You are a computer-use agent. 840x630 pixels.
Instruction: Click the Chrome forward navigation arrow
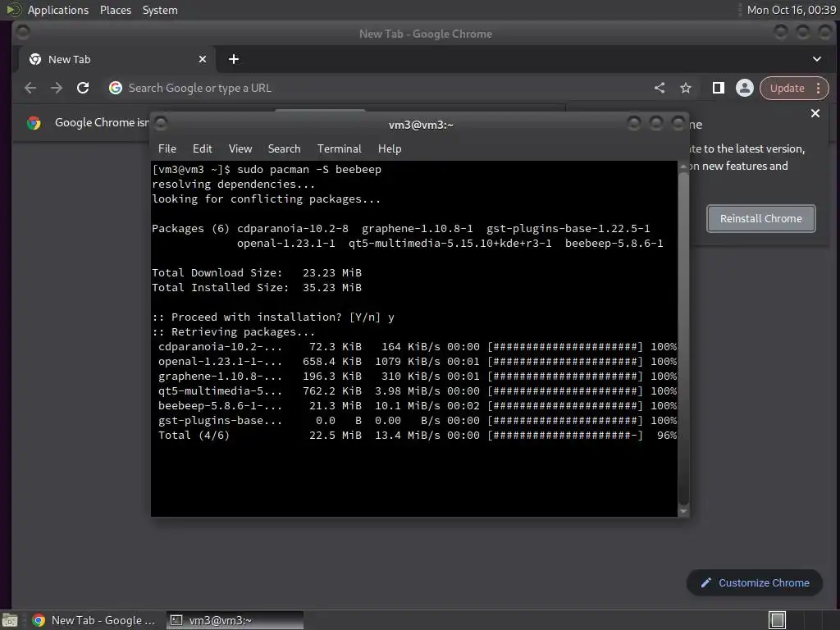pos(57,88)
